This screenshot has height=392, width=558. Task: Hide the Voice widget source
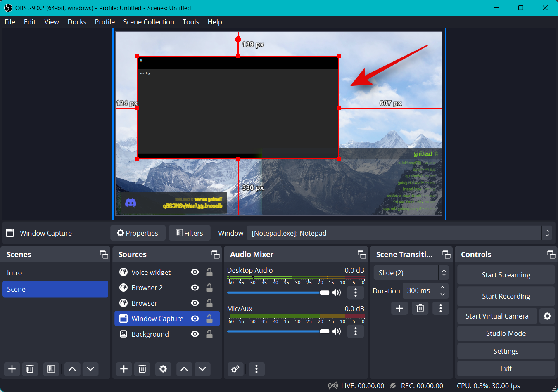pyautogui.click(x=195, y=272)
